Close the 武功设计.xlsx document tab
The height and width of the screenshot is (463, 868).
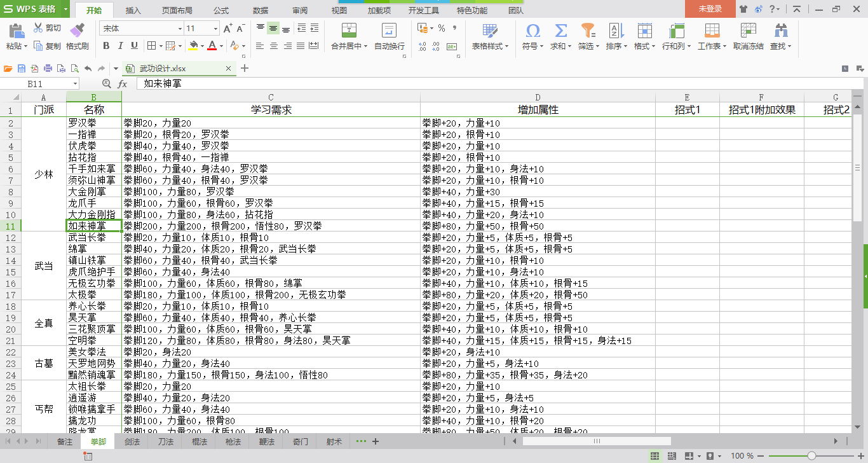coord(229,69)
